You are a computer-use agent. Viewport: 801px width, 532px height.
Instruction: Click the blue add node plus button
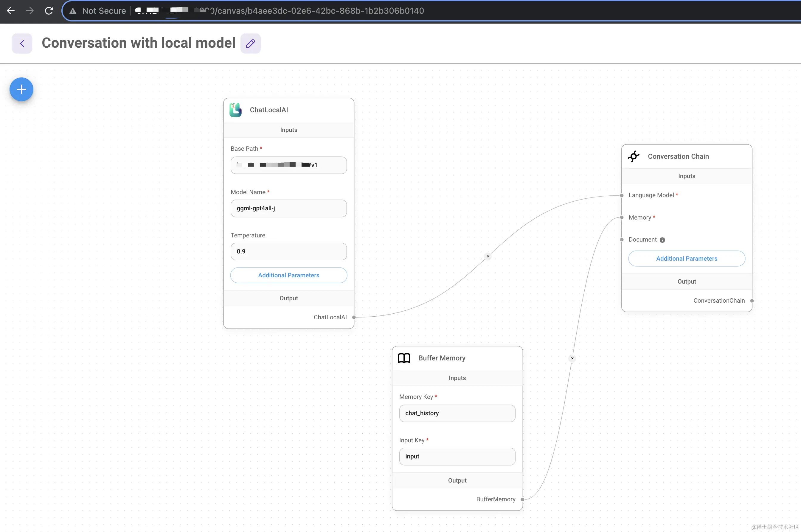tap(21, 90)
